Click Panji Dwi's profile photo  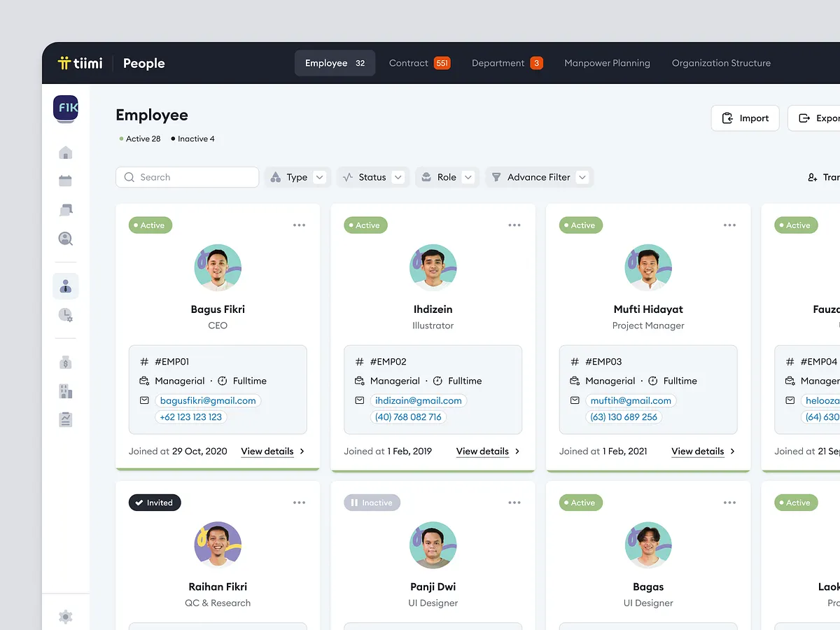pyautogui.click(x=433, y=545)
